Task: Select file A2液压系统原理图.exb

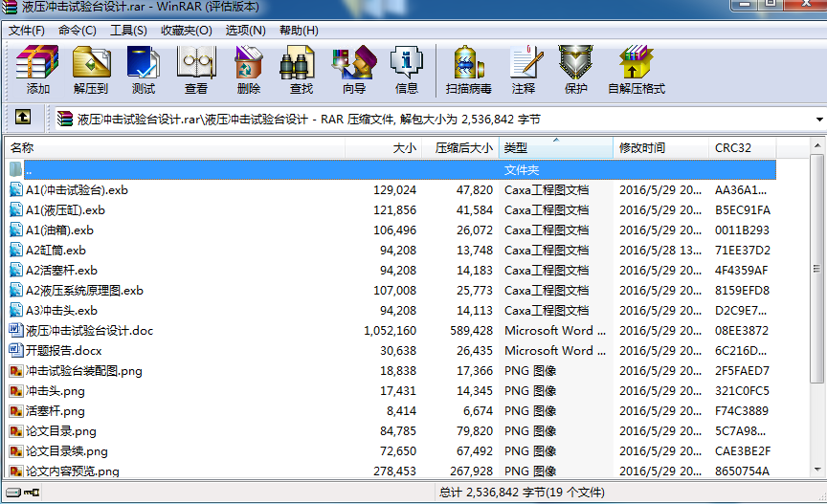Action: pos(84,290)
